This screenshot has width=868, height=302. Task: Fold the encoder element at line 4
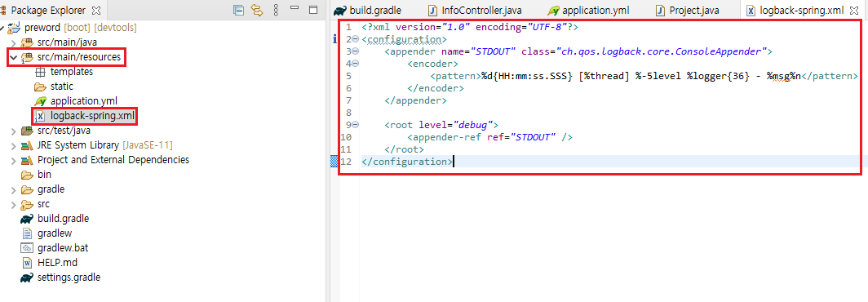tap(356, 64)
